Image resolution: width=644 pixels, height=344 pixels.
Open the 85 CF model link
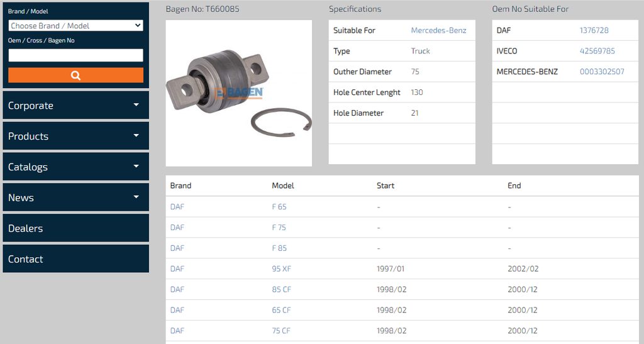point(281,289)
